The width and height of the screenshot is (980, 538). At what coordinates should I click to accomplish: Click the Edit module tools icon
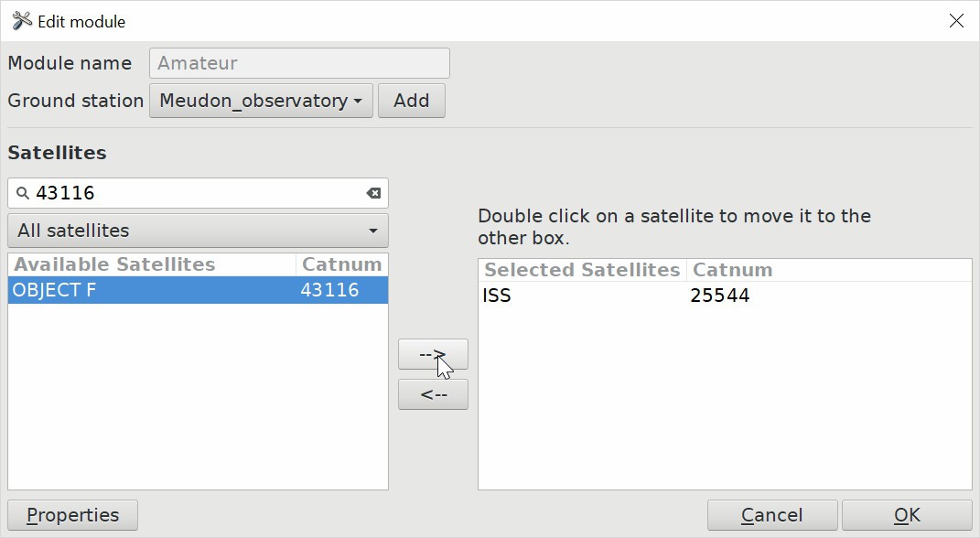(x=21, y=20)
